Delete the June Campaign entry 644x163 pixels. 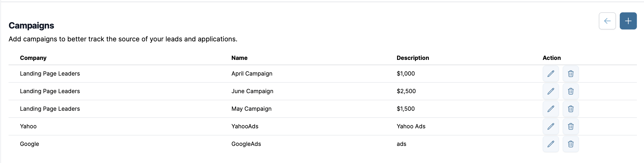(571, 91)
